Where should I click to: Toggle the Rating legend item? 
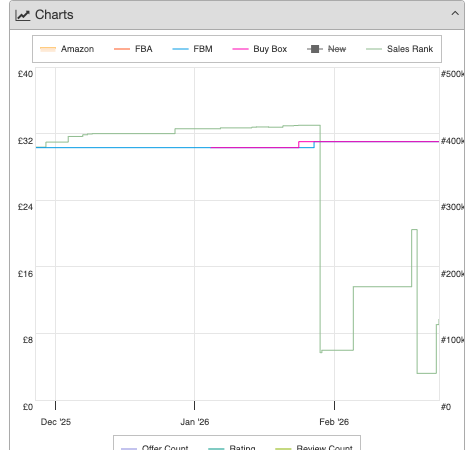pos(232,447)
